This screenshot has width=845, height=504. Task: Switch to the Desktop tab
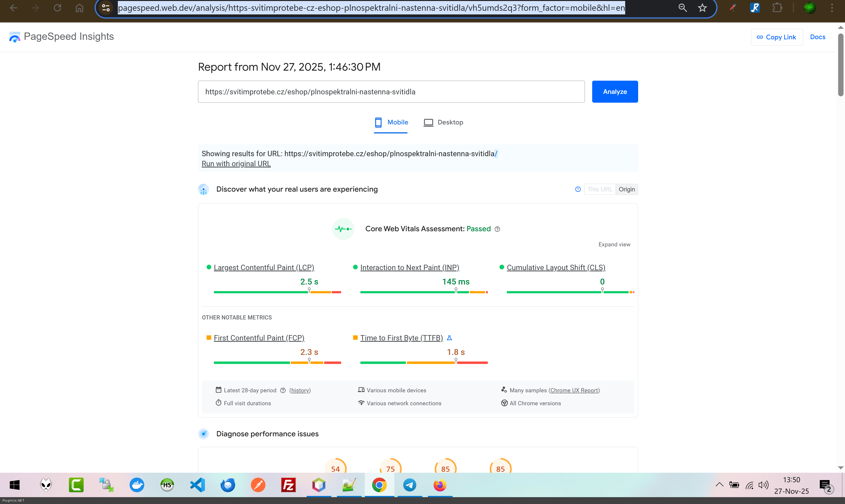[443, 122]
